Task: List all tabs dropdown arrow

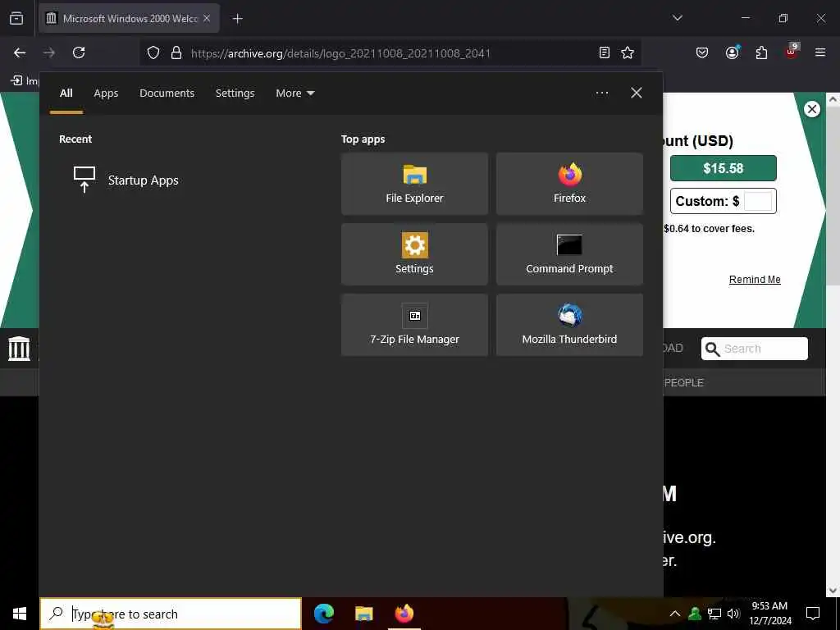Action: (x=677, y=18)
